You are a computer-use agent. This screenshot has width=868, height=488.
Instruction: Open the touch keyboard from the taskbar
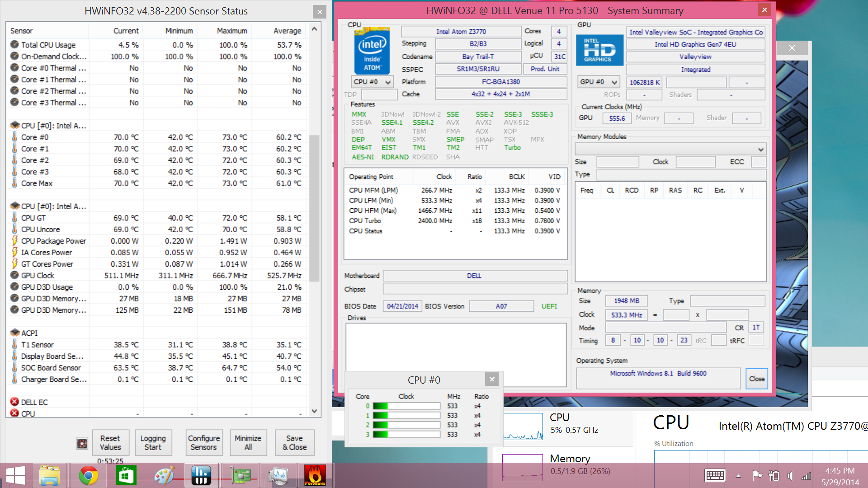(715, 475)
